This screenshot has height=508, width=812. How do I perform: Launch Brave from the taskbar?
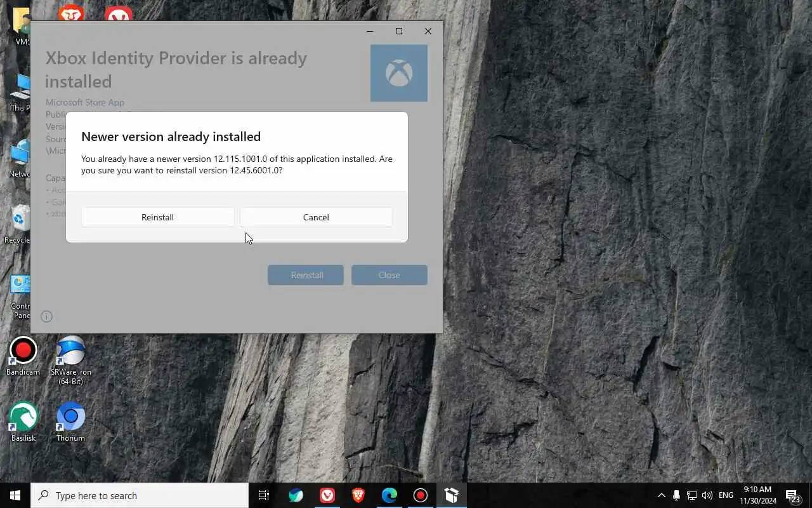pyautogui.click(x=358, y=495)
